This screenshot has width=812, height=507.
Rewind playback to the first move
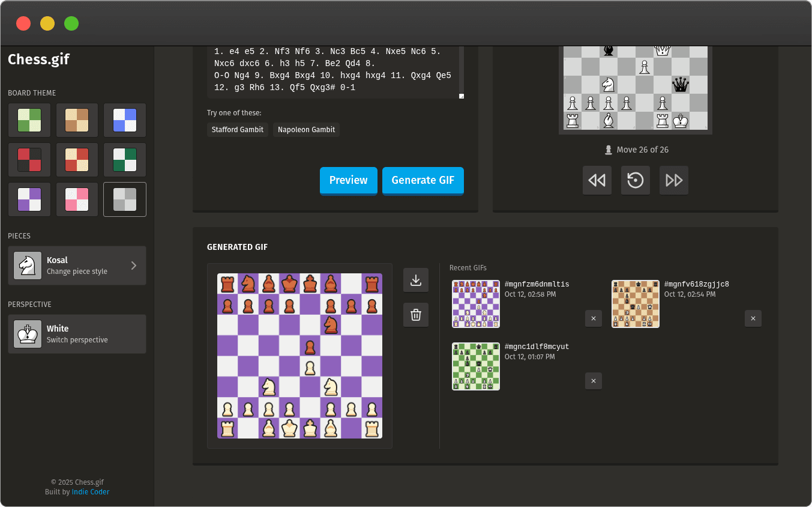(x=597, y=180)
